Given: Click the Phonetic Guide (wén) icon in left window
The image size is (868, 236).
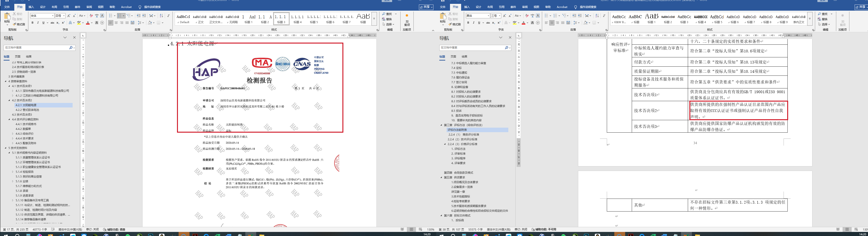Looking at the screenshot, I should (97, 16).
